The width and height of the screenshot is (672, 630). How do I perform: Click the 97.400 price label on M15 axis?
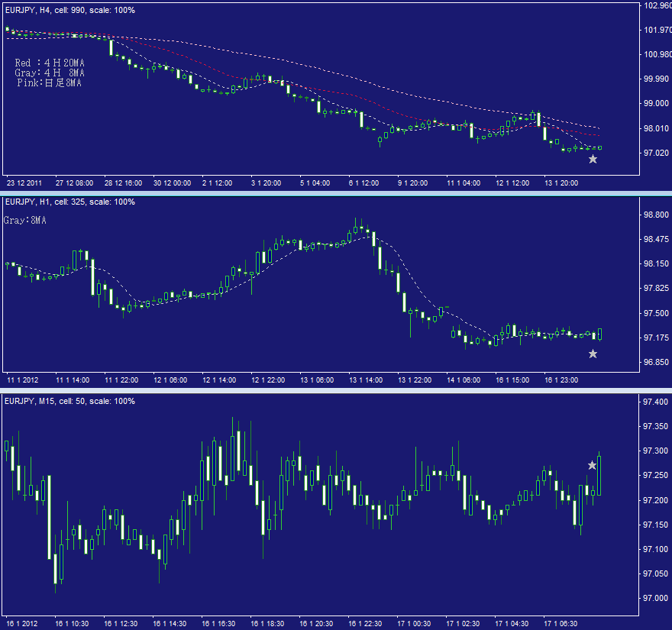656,402
